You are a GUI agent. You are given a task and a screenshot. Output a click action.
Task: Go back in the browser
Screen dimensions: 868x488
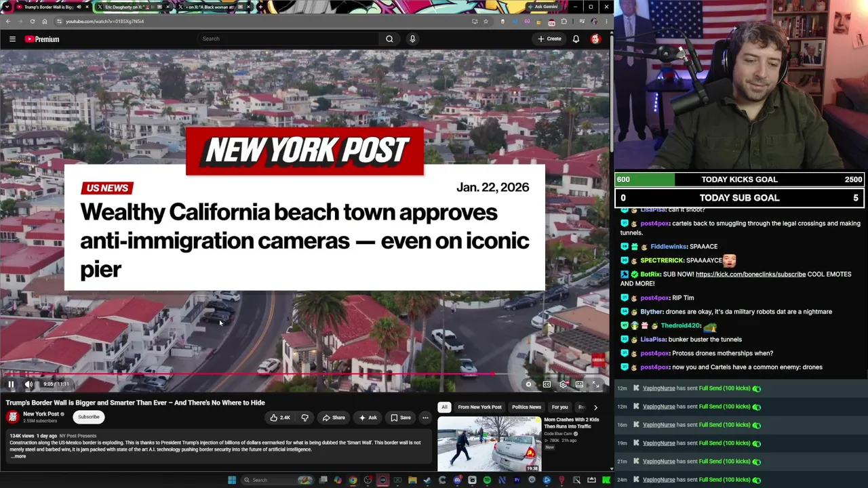8,22
